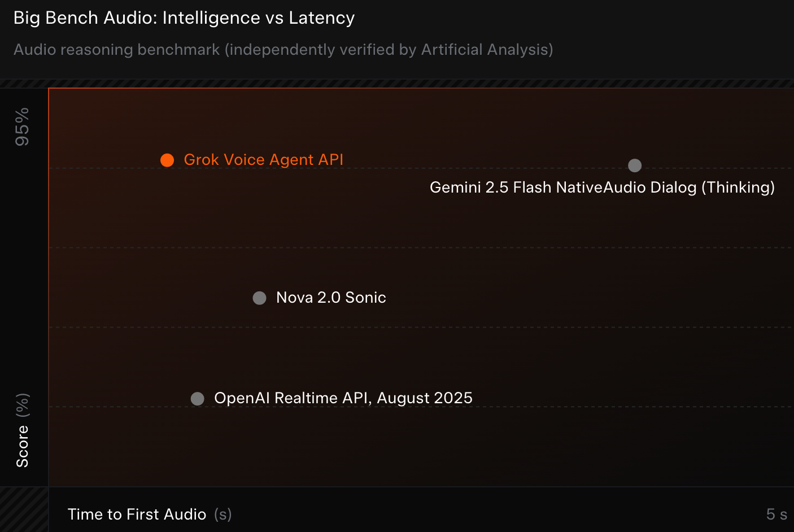
Task: Click the "(s)" unit after Time to First Audio
Action: pyautogui.click(x=223, y=514)
